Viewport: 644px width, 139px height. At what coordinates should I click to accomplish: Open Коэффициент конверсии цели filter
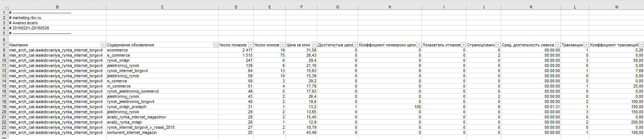419,45
